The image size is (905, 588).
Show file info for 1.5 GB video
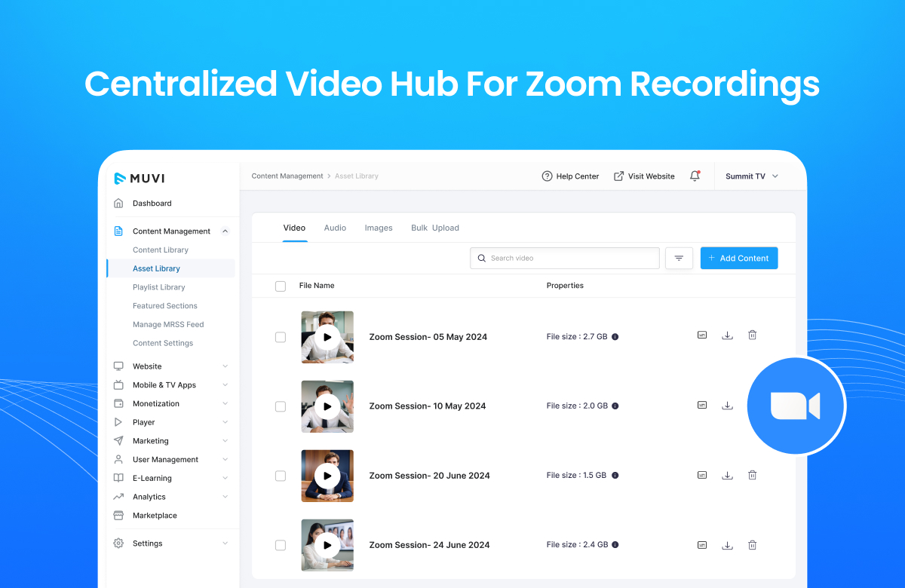click(x=615, y=476)
